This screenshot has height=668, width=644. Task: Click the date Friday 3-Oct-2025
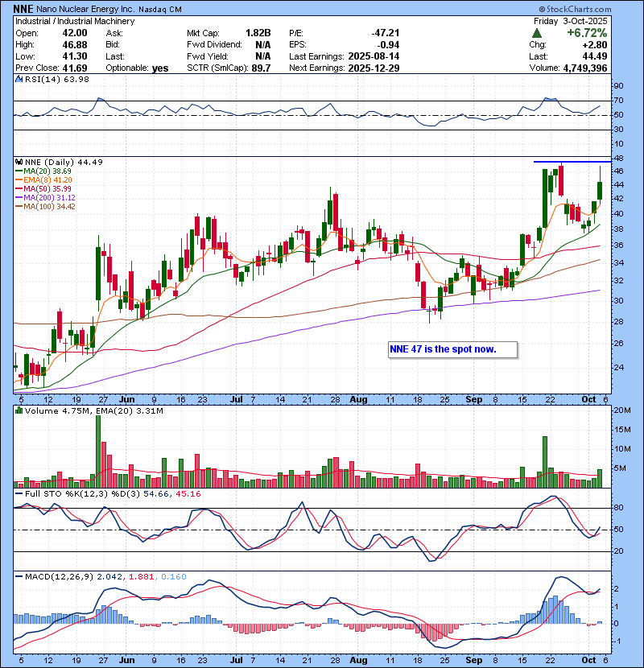[570, 21]
